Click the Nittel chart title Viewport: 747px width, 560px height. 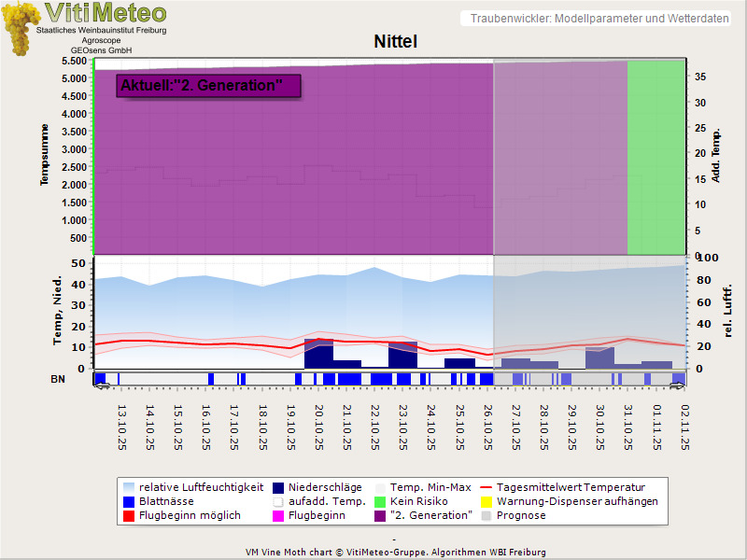click(395, 42)
